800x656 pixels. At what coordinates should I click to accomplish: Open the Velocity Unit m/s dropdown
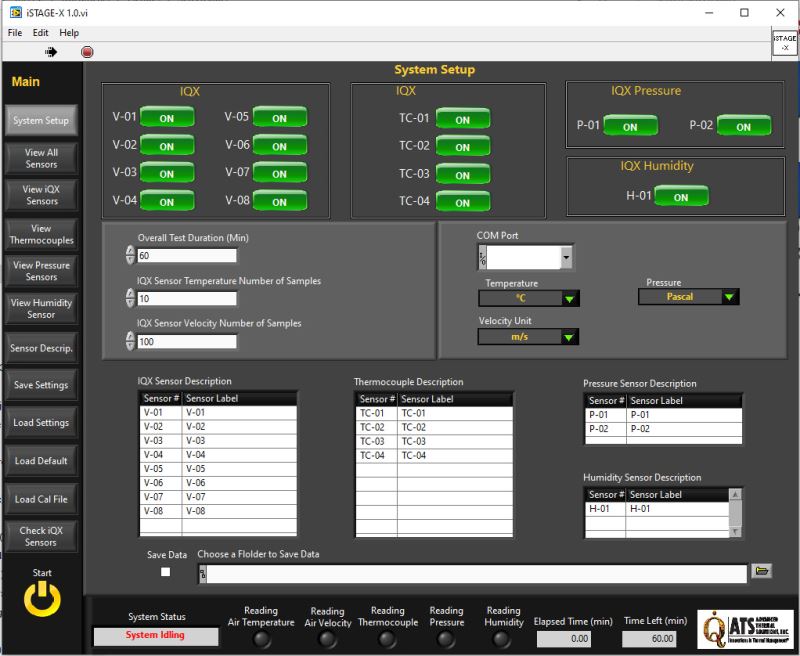pyautogui.click(x=528, y=337)
